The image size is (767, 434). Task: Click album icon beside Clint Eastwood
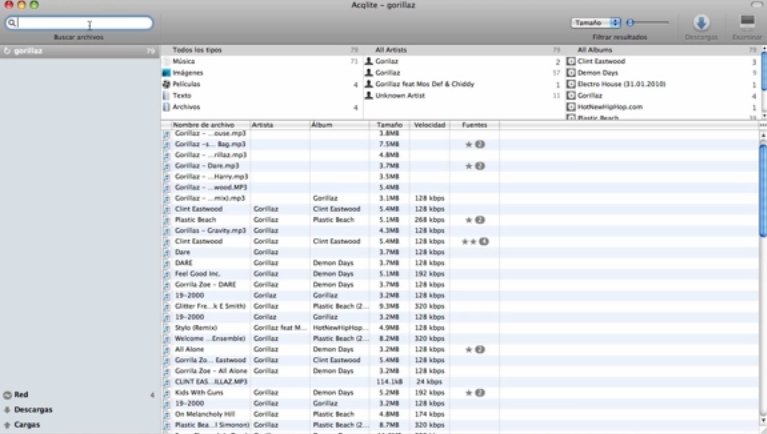click(x=571, y=61)
